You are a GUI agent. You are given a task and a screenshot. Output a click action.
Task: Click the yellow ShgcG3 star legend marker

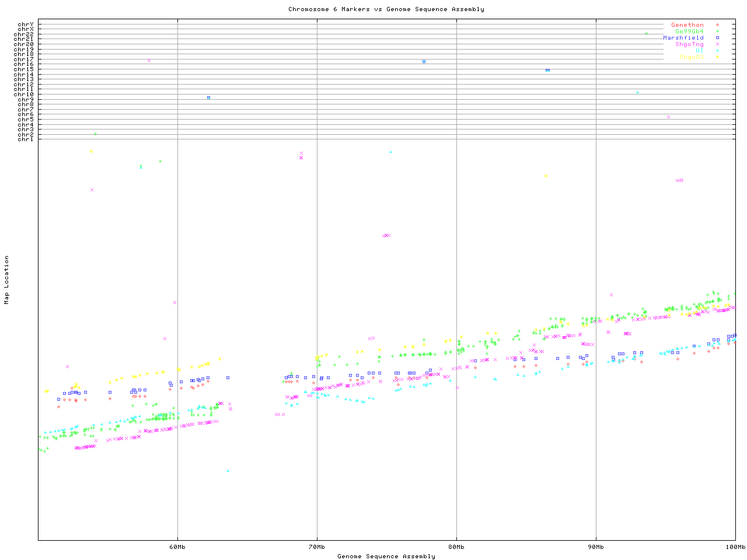pos(717,57)
